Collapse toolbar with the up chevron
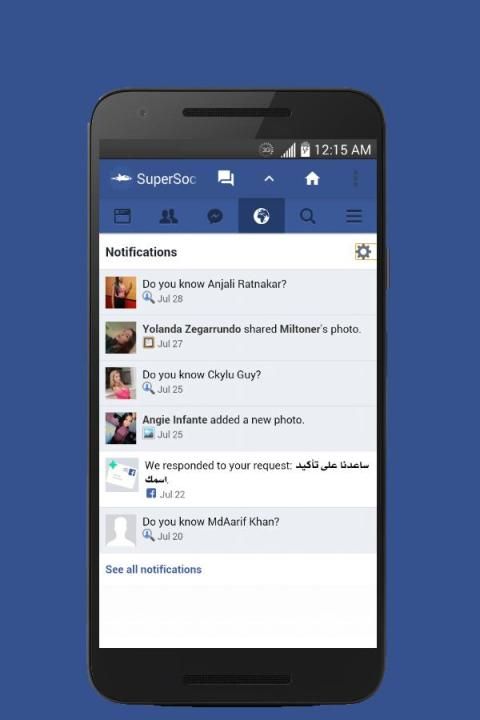This screenshot has height=720, width=480. [x=269, y=179]
